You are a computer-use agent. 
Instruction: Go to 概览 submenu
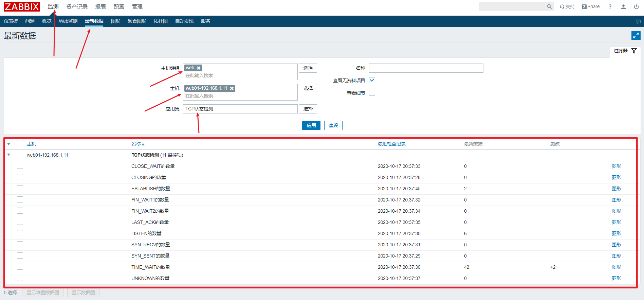[x=47, y=21]
